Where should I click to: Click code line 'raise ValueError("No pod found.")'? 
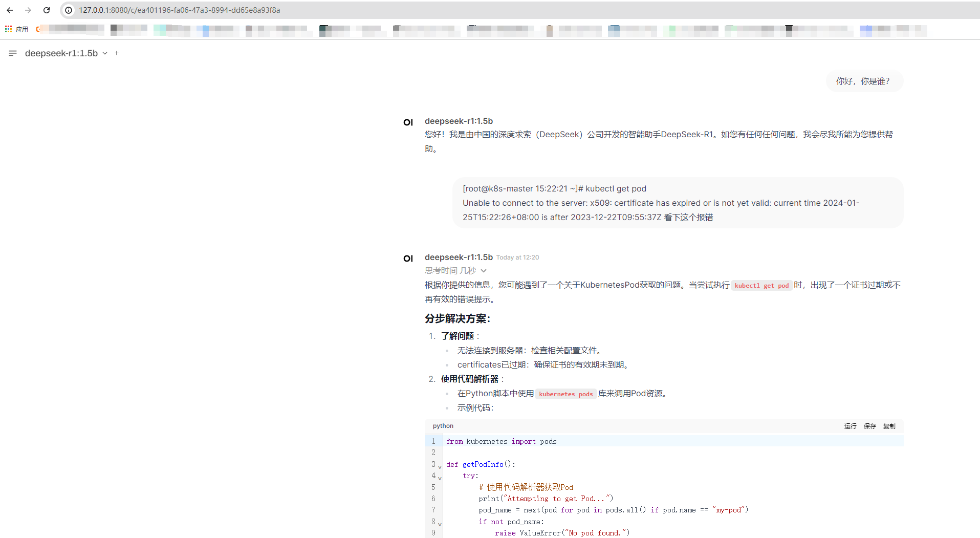pos(562,533)
